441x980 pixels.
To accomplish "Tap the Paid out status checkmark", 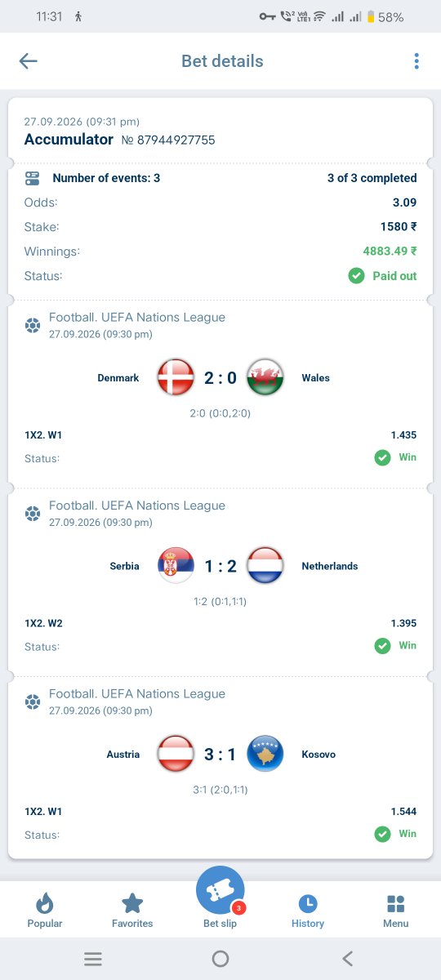I will pyautogui.click(x=356, y=276).
